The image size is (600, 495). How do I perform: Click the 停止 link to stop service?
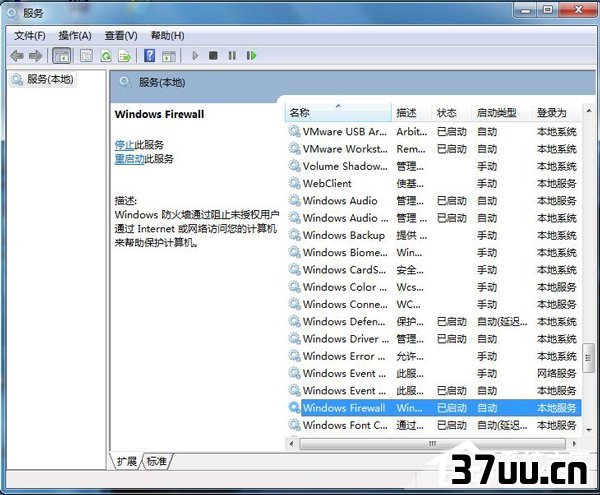pyautogui.click(x=124, y=145)
